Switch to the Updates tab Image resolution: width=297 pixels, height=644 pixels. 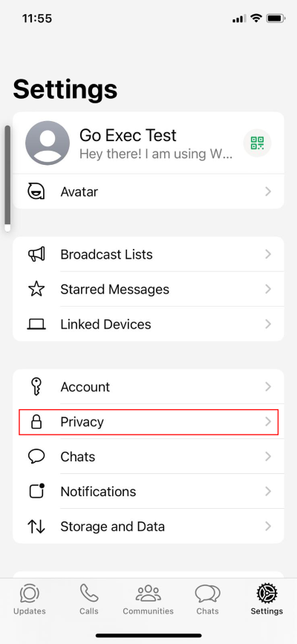click(x=30, y=599)
